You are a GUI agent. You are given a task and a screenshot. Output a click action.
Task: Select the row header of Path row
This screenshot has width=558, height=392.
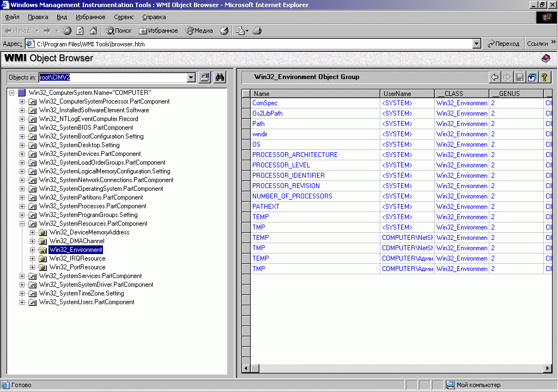pyautogui.click(x=246, y=124)
